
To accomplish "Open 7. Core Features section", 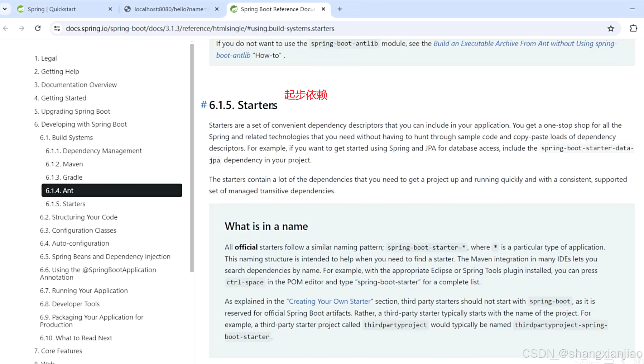I will [58, 351].
